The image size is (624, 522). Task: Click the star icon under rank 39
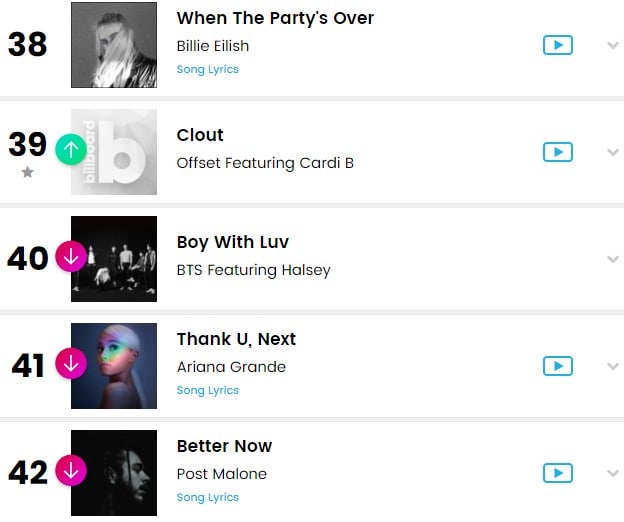tap(27, 173)
